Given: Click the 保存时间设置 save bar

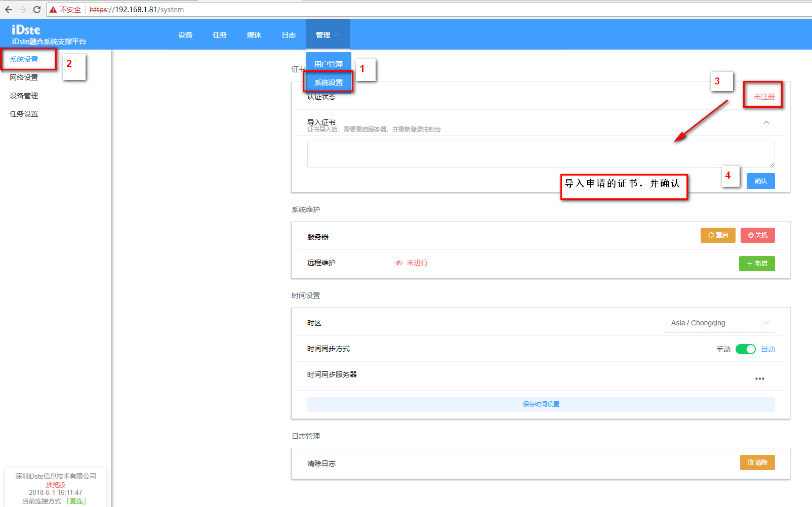Looking at the screenshot, I should point(541,404).
